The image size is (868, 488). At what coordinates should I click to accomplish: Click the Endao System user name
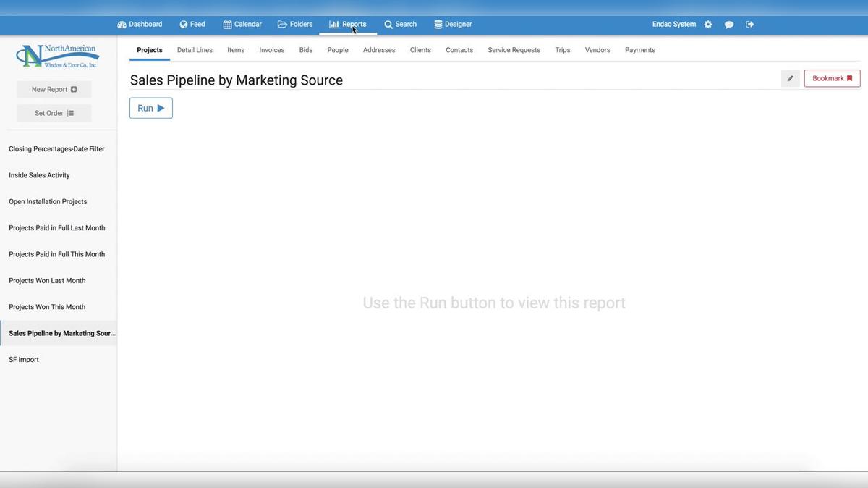(674, 24)
